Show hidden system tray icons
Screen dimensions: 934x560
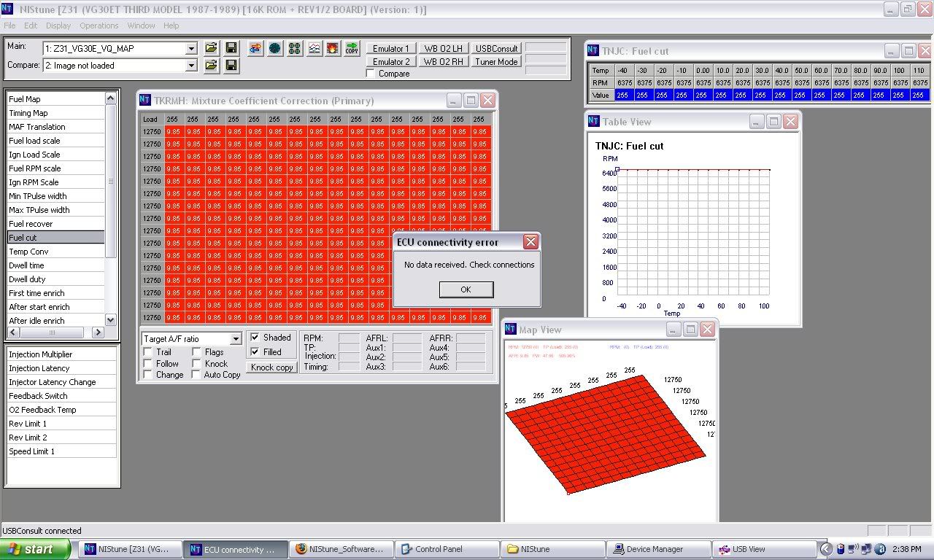pos(825,549)
